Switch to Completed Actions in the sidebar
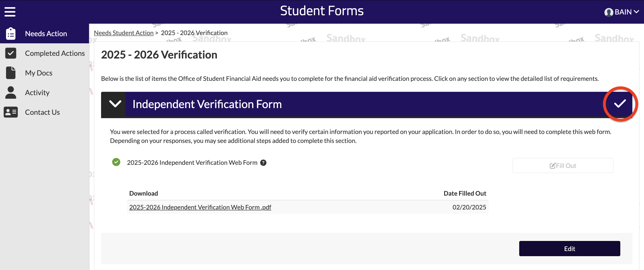Viewport: 644px width, 270px height. [x=55, y=53]
